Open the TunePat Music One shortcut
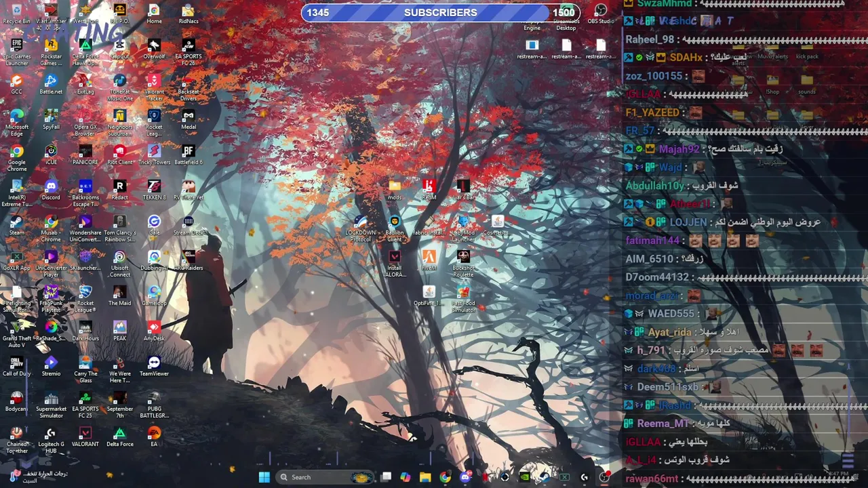Screen dimensions: 868x488 click(x=120, y=87)
